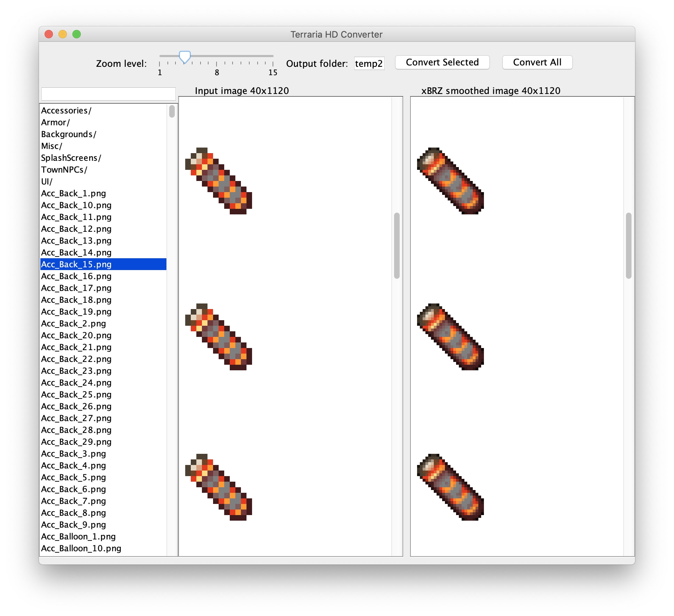This screenshot has width=674, height=616.
Task: Select Acc_Balloon_10.png in file list
Action: pos(103,548)
